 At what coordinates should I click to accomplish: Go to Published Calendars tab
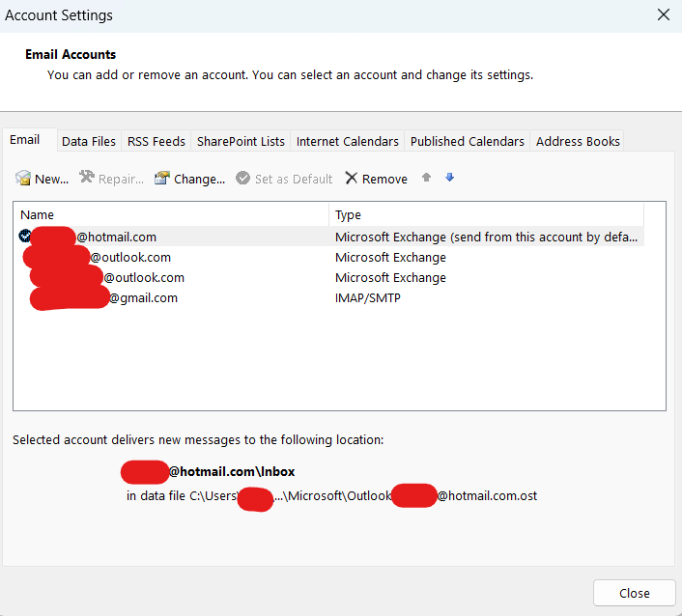click(468, 141)
